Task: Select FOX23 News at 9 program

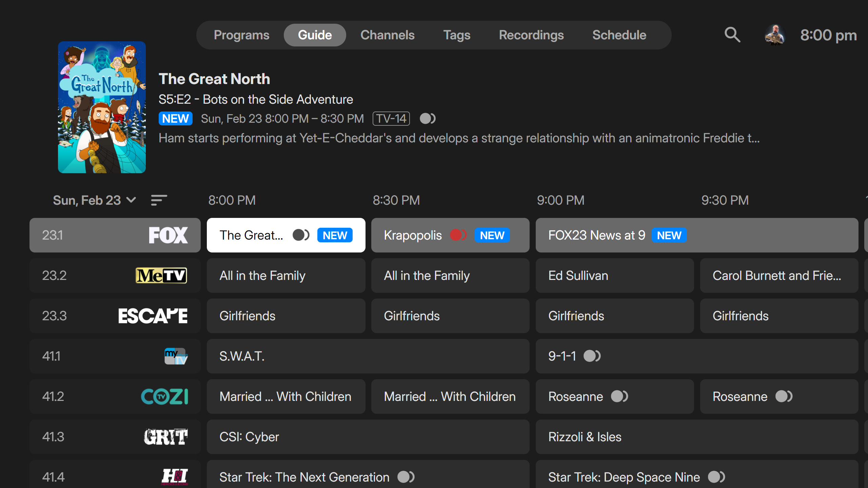Action: pos(597,235)
